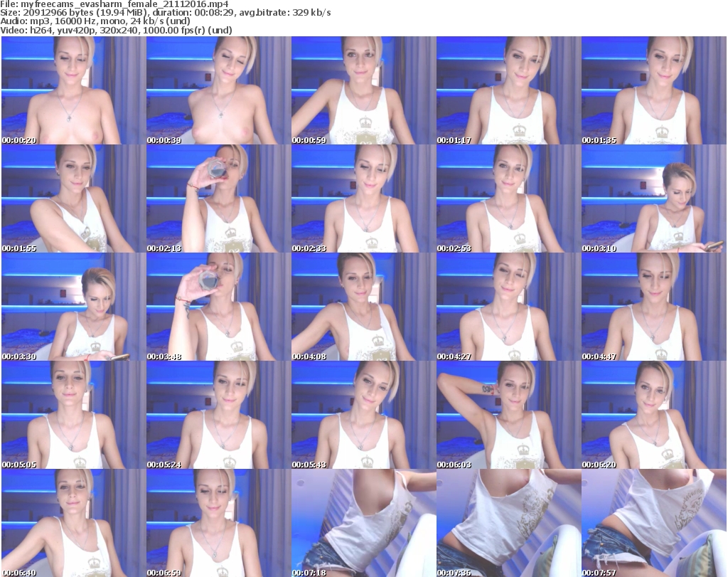This screenshot has height=577, width=728.
Task: Click the 00:02:53 preview frame
Action: point(508,198)
